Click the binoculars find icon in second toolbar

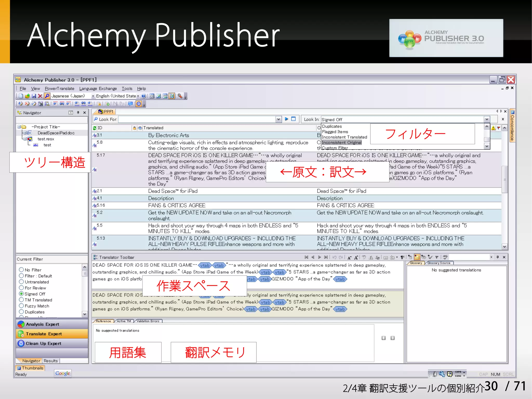coord(47,104)
